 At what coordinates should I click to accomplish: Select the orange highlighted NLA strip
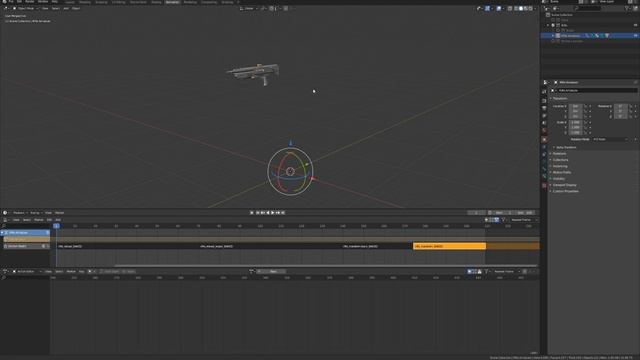click(449, 246)
